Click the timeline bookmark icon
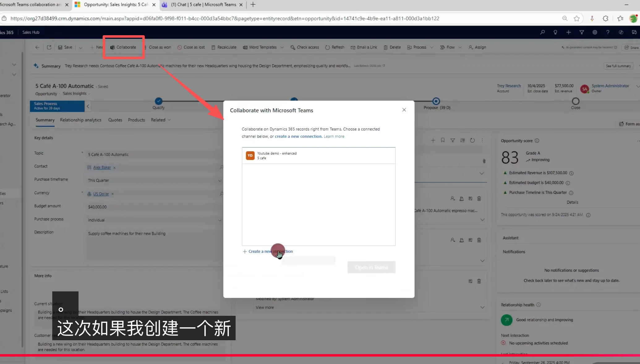The image size is (640, 364). coord(443,140)
